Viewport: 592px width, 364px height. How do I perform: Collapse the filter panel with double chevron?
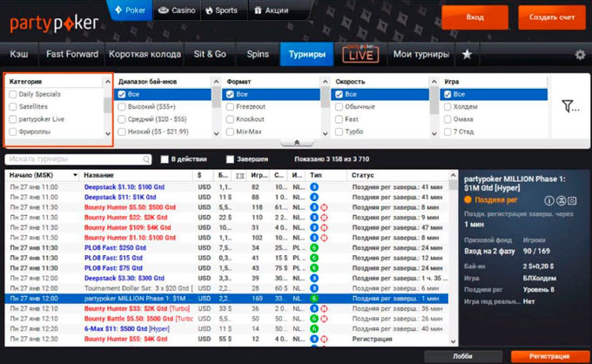click(296, 142)
